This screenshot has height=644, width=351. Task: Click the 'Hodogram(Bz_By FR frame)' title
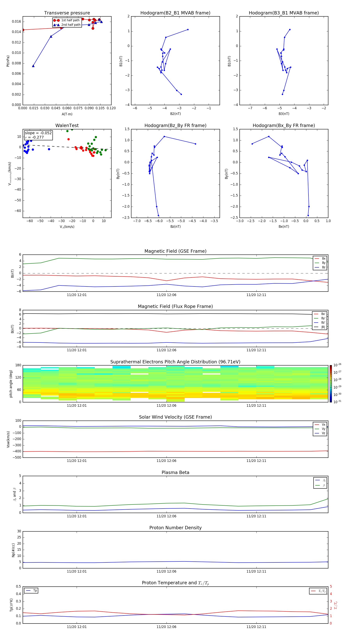click(x=175, y=125)
